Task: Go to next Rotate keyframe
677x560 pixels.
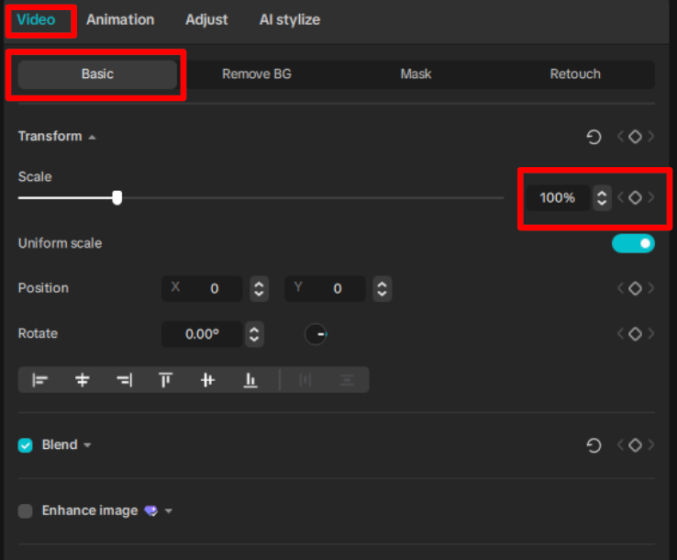Action: click(x=650, y=334)
